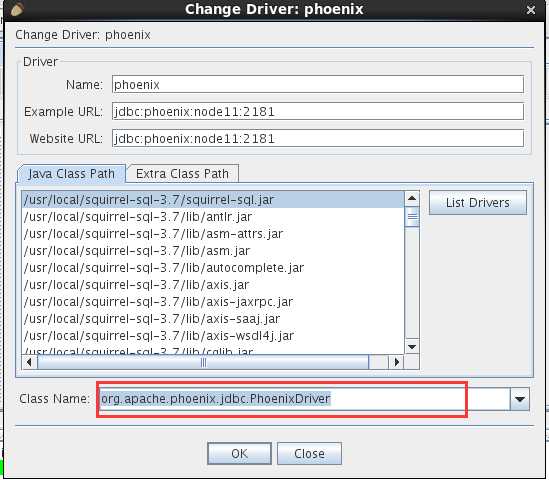
Task: Select lib/axis-jaxrpc.jar entry
Action: coord(213,301)
